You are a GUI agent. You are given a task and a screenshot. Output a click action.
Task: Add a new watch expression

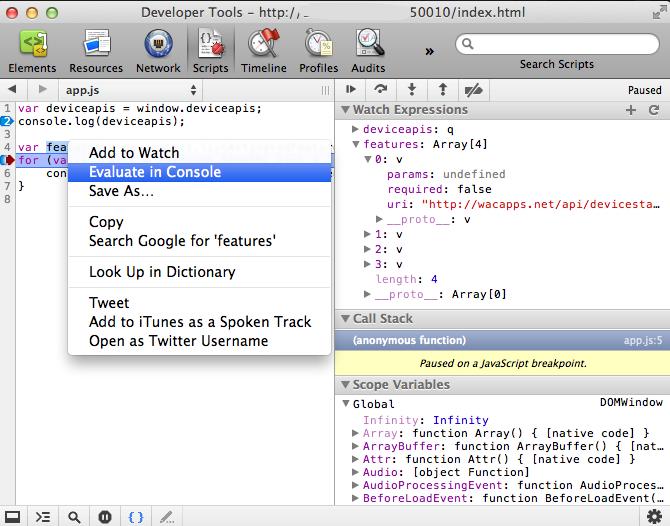point(631,110)
